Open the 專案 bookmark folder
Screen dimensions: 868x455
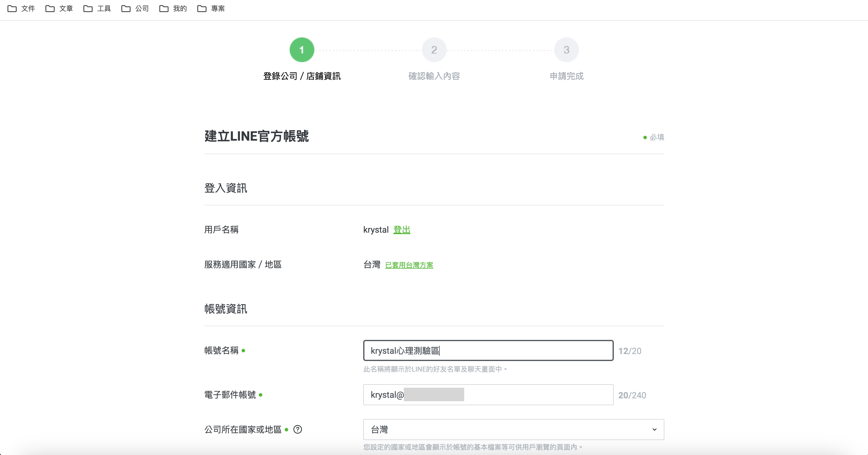pos(211,8)
